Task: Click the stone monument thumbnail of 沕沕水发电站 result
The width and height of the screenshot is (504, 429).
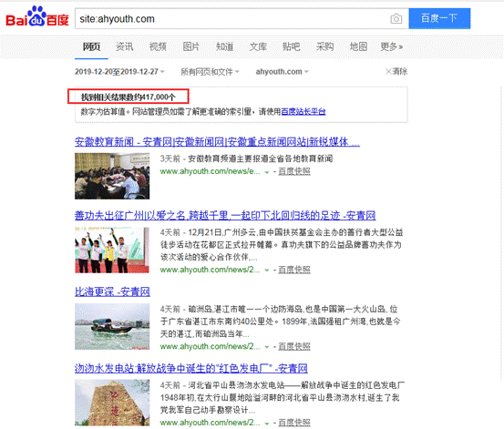Action: tap(112, 403)
